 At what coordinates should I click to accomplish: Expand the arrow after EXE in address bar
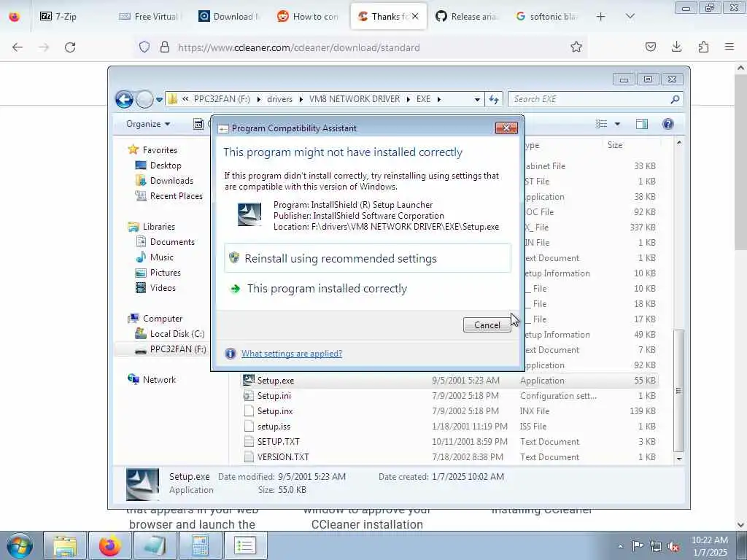(438, 99)
